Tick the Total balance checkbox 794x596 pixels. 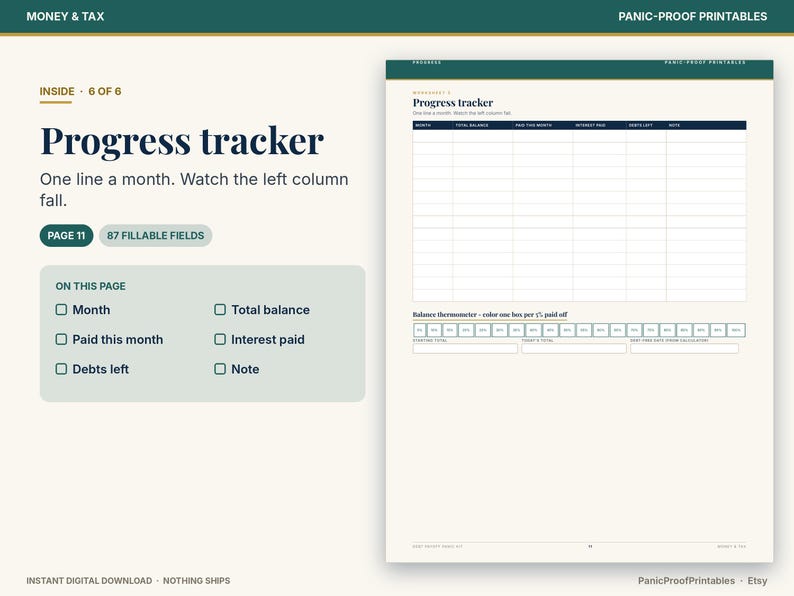[x=220, y=309]
